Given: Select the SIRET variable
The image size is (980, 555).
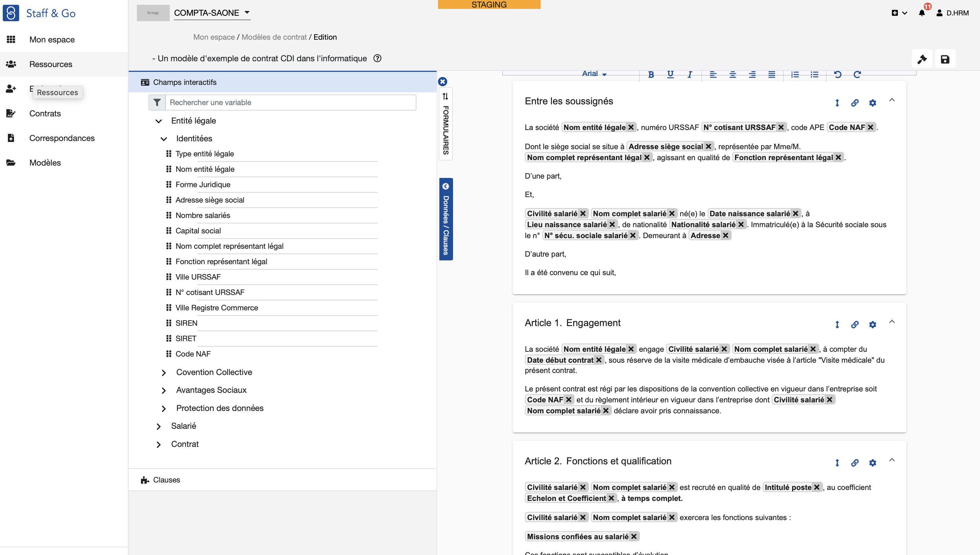Looking at the screenshot, I should pos(186,338).
